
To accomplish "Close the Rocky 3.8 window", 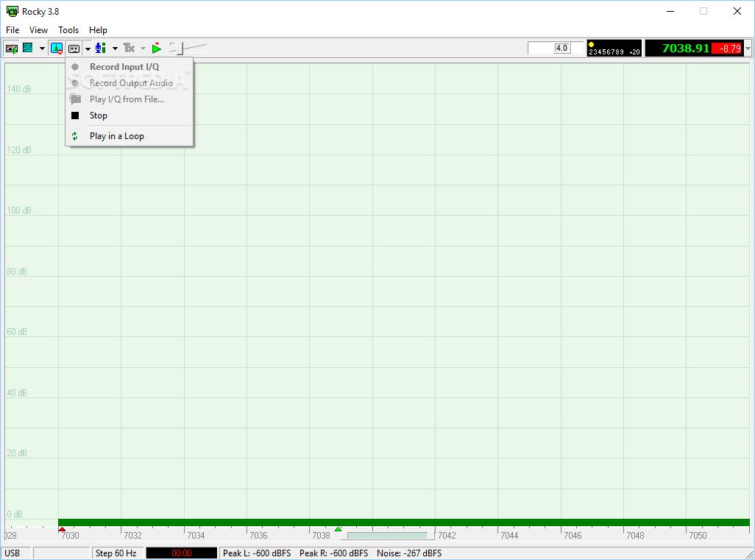I will [x=737, y=11].
